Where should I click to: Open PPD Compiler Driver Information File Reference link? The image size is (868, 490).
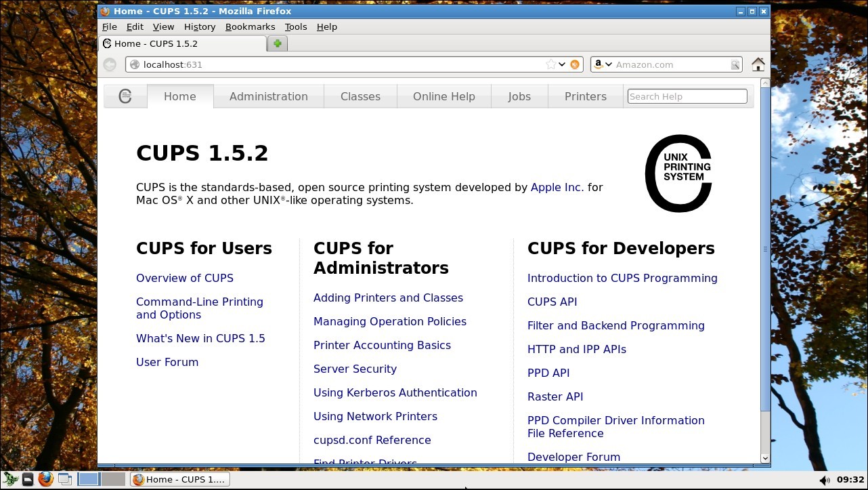tap(615, 427)
